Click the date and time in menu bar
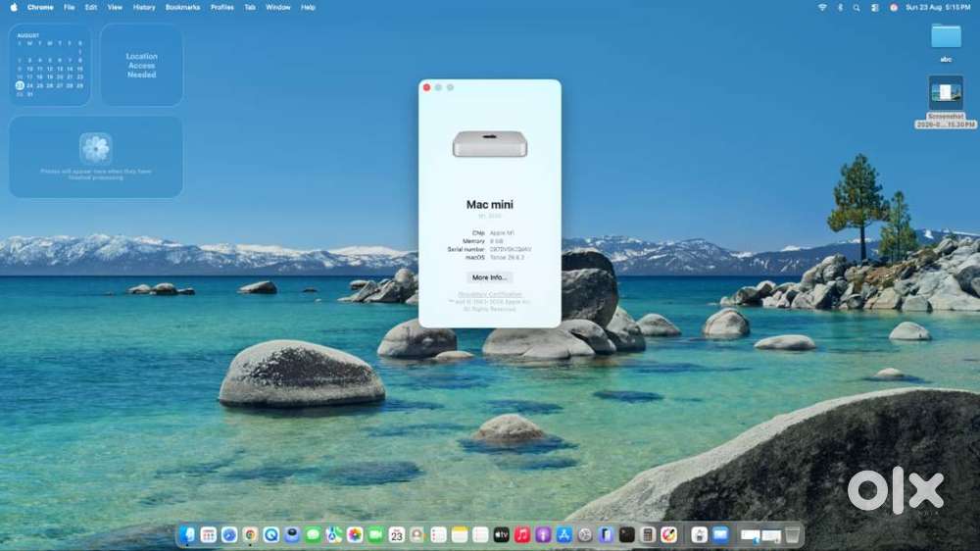Screen dimensions: 980x551 tap(938, 8)
